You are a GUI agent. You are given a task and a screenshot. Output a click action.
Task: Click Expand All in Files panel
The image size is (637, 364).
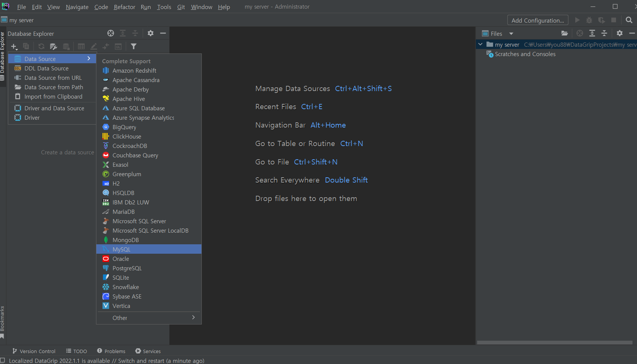592,33
